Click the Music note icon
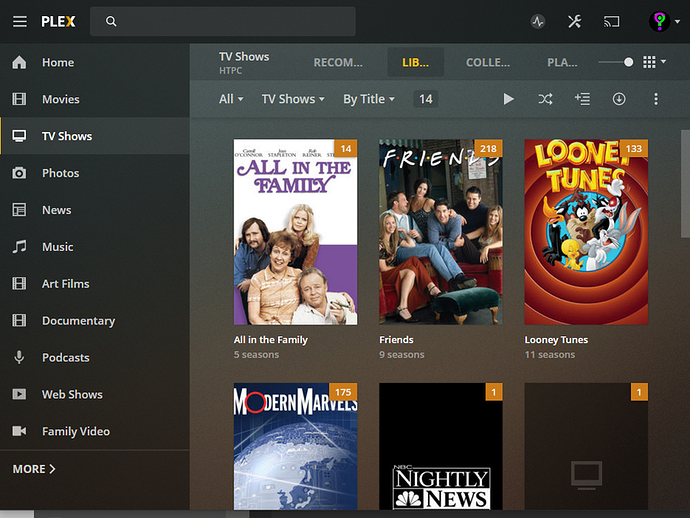The height and width of the screenshot is (518, 690). pyautogui.click(x=19, y=246)
